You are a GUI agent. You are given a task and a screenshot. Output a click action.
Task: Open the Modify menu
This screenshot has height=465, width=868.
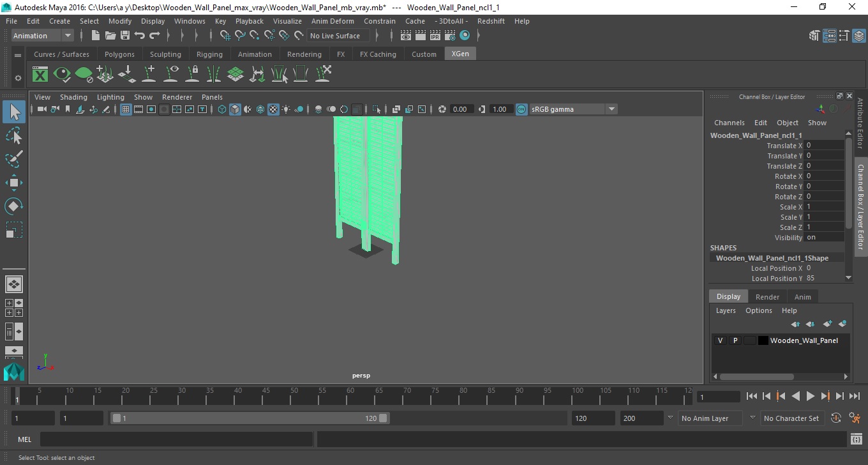coord(120,21)
